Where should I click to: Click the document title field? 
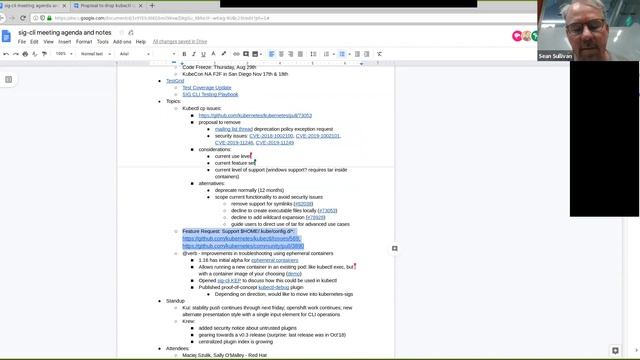click(x=65, y=32)
